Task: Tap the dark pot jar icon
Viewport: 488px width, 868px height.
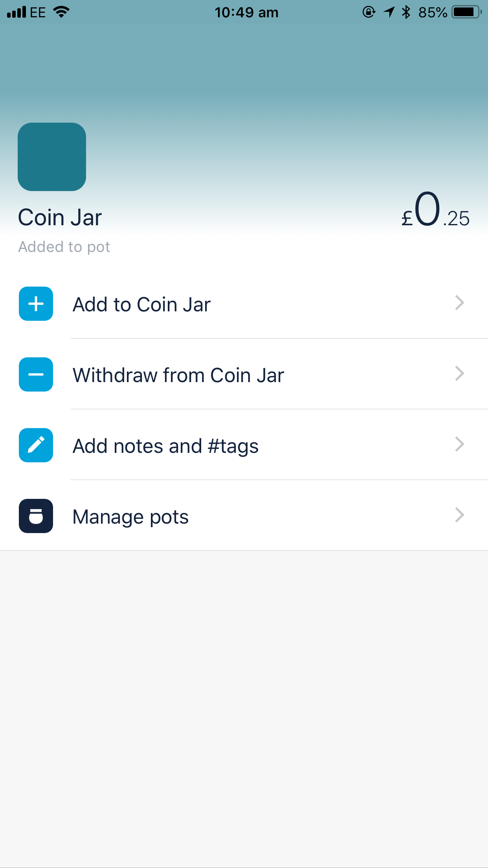Action: tap(36, 516)
